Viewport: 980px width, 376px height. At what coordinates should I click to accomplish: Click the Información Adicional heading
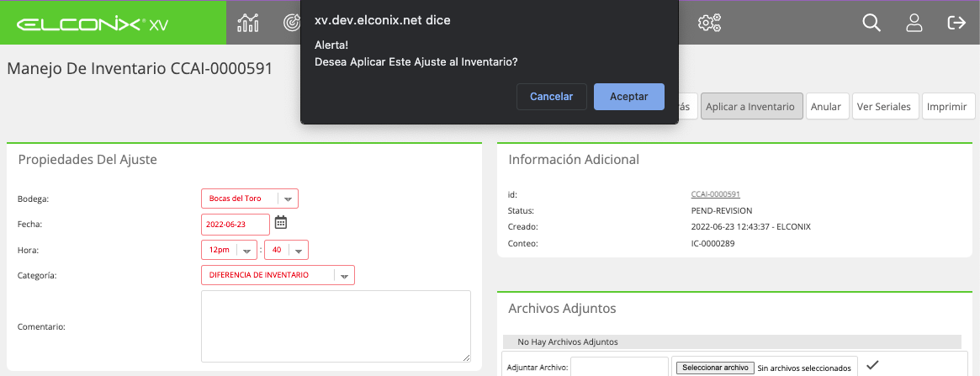pyautogui.click(x=574, y=159)
